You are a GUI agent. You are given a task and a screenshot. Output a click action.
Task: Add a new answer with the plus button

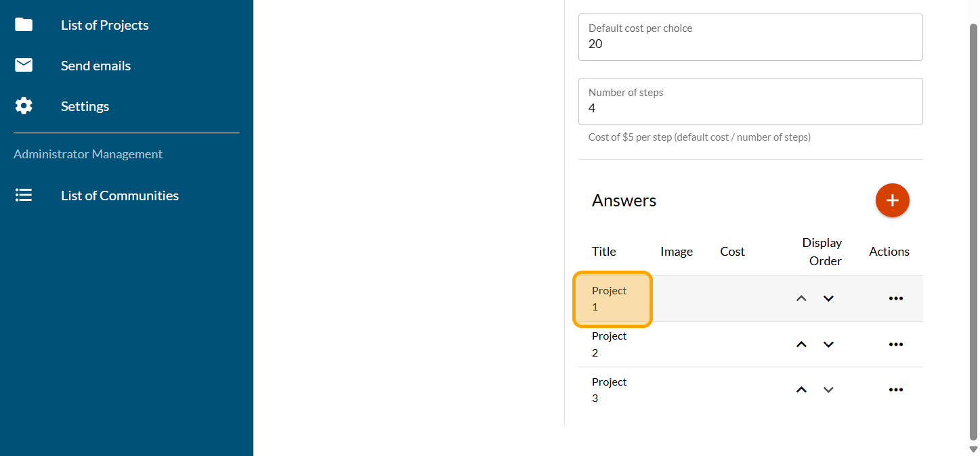[892, 200]
